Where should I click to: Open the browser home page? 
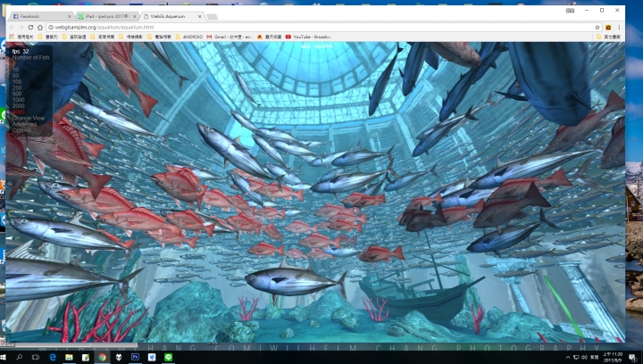[40, 27]
